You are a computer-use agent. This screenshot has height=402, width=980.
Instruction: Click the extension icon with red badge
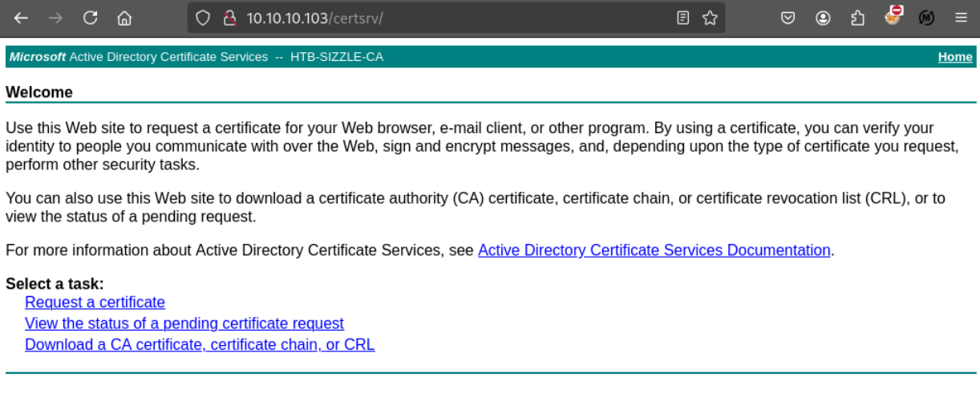(893, 16)
